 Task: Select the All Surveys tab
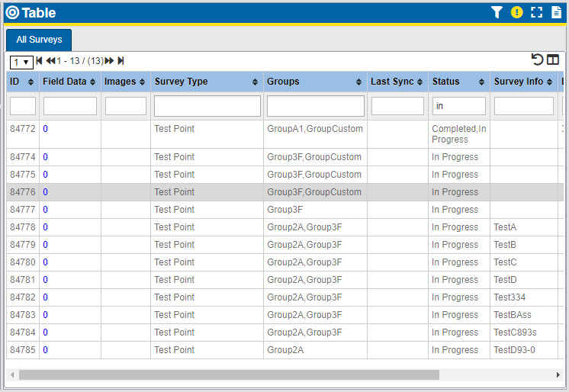(39, 40)
